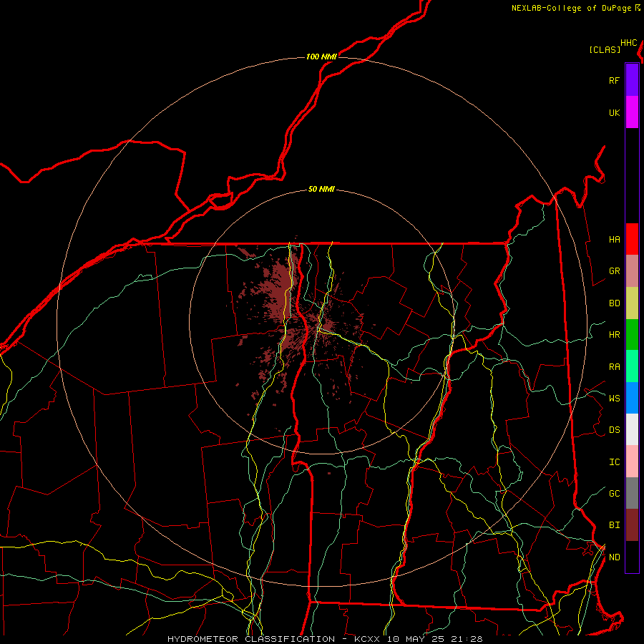Click the [CLAS] units label
This screenshot has height=644, width=644.
605,49
